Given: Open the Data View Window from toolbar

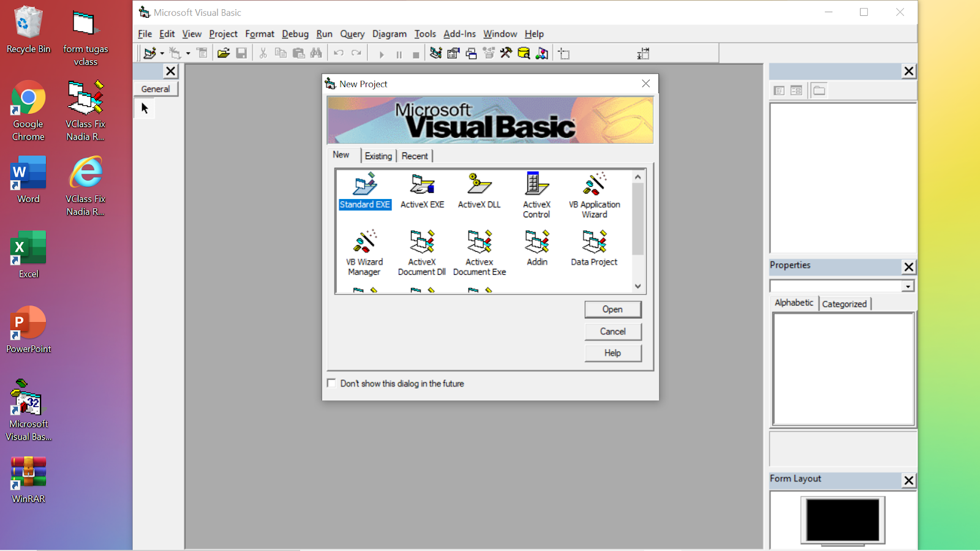Looking at the screenshot, I should coord(524,53).
